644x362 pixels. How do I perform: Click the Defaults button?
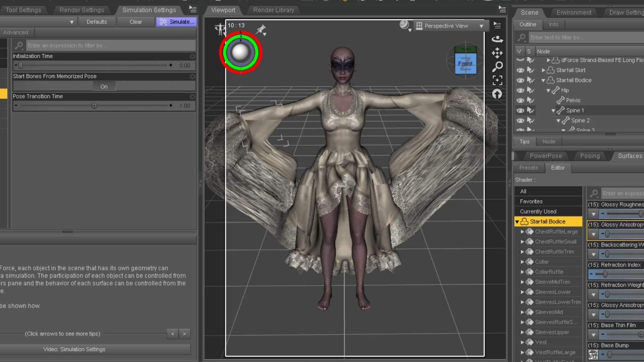click(x=97, y=22)
